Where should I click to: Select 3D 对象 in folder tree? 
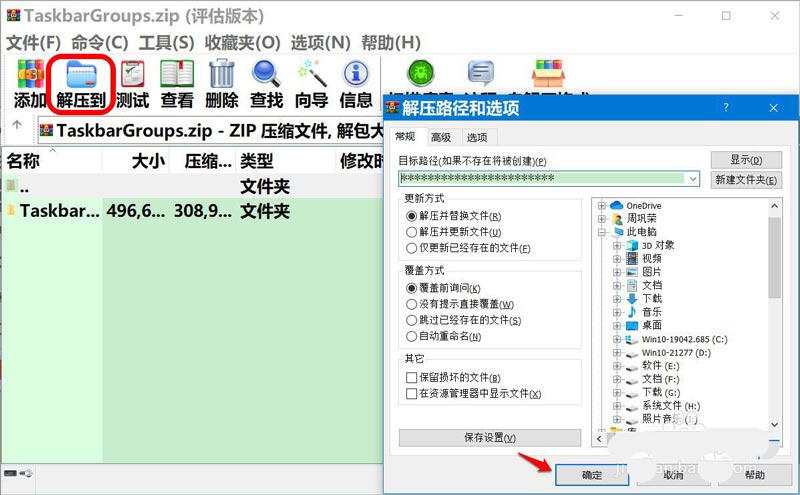tap(651, 245)
